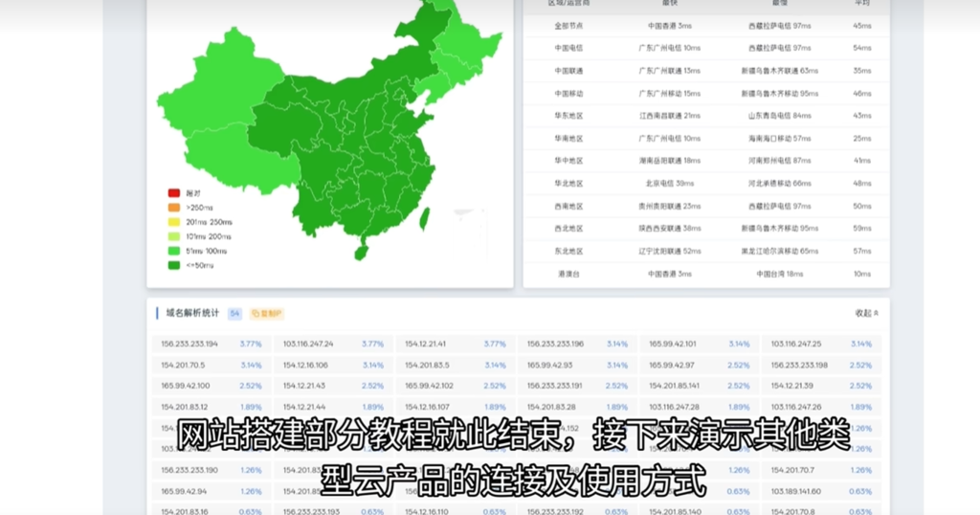Click 山东青岛电信 84ms cell
This screenshot has height=515, width=980.
click(779, 116)
